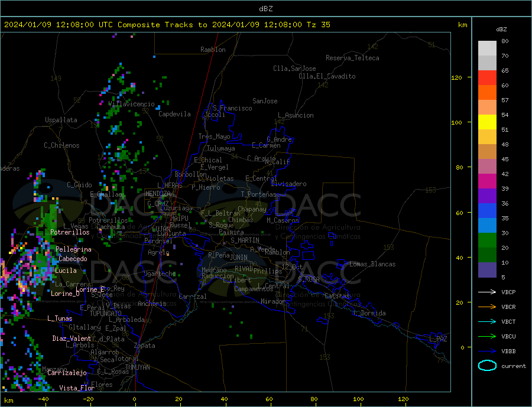532x407 pixels.
Task: Click the Diaz_Valent label
Action: coord(72,338)
